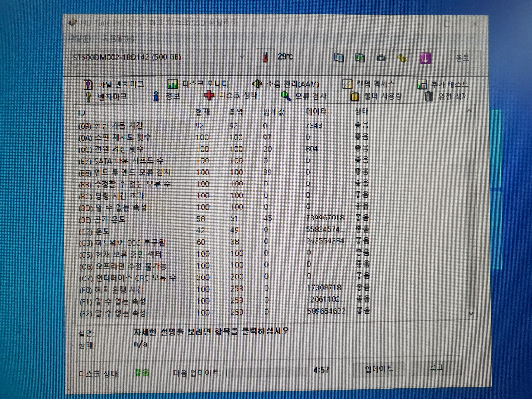
Task: Select the (C2) 온도 row
Action: [224, 230]
